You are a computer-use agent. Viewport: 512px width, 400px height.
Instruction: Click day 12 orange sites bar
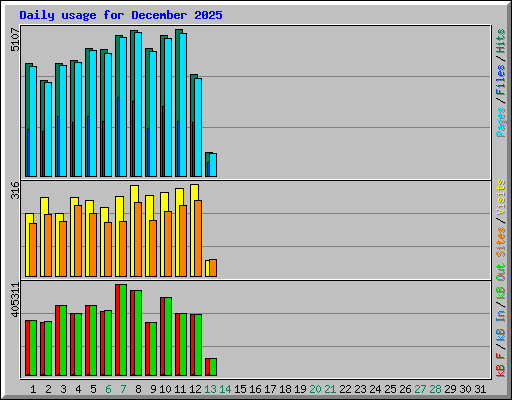198,238
